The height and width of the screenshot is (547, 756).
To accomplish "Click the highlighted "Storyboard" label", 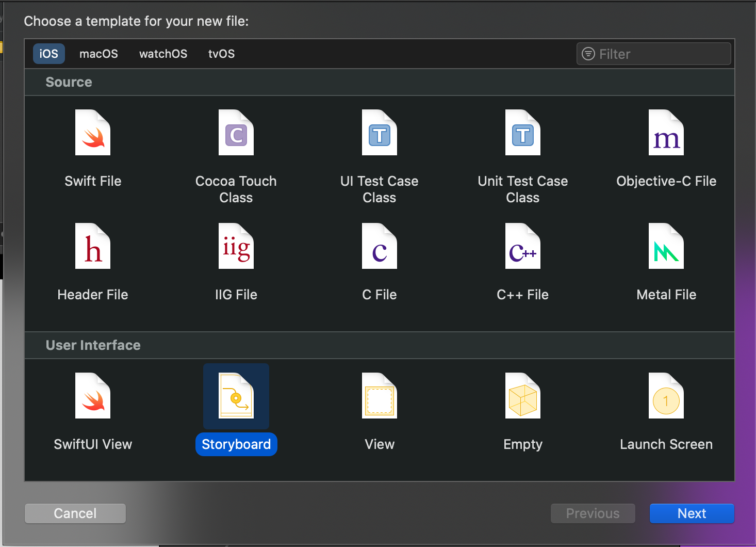I will (x=236, y=444).
